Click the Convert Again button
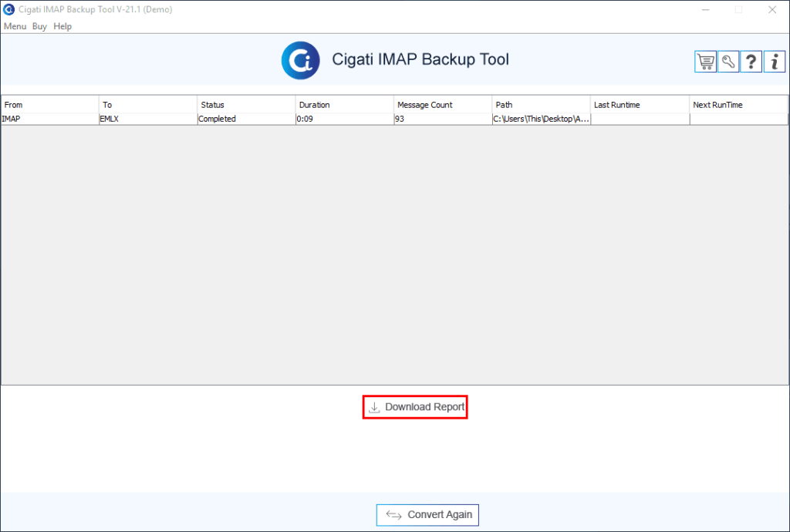The image size is (790, 532). pos(427,515)
